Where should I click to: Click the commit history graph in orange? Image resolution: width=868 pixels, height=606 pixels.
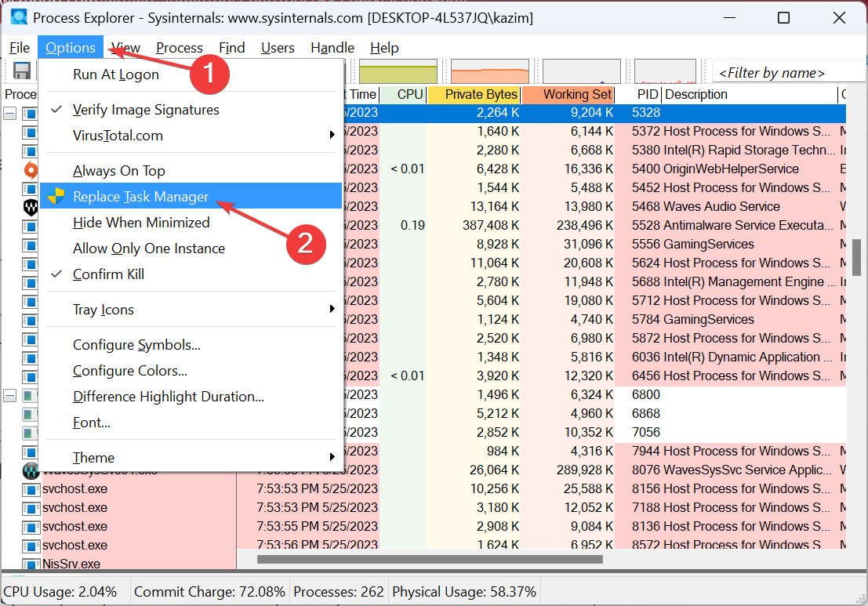click(x=490, y=72)
